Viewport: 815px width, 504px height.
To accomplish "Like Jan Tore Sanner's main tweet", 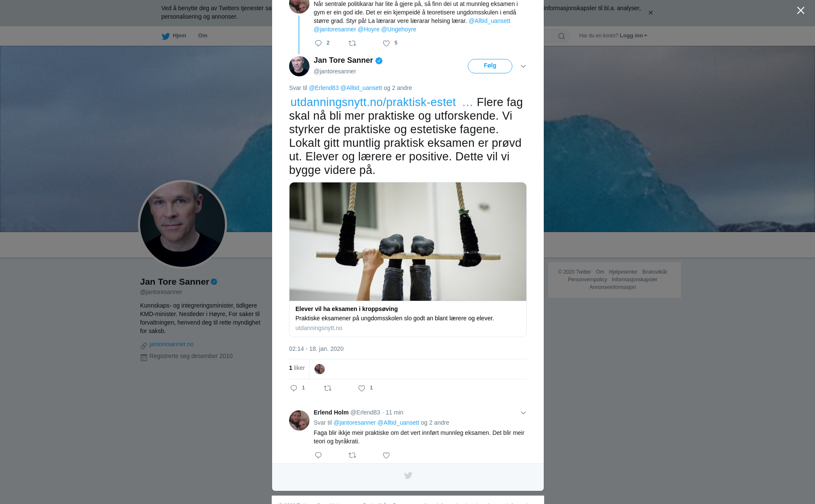I will tap(362, 388).
